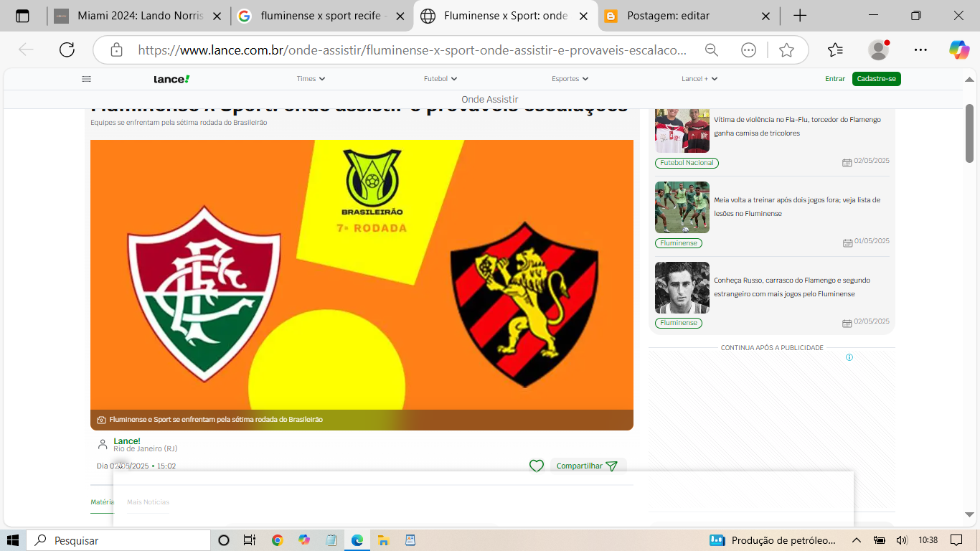This screenshot has width=980, height=551.
Task: Open the Conheça Russo article headline
Action: (792, 287)
